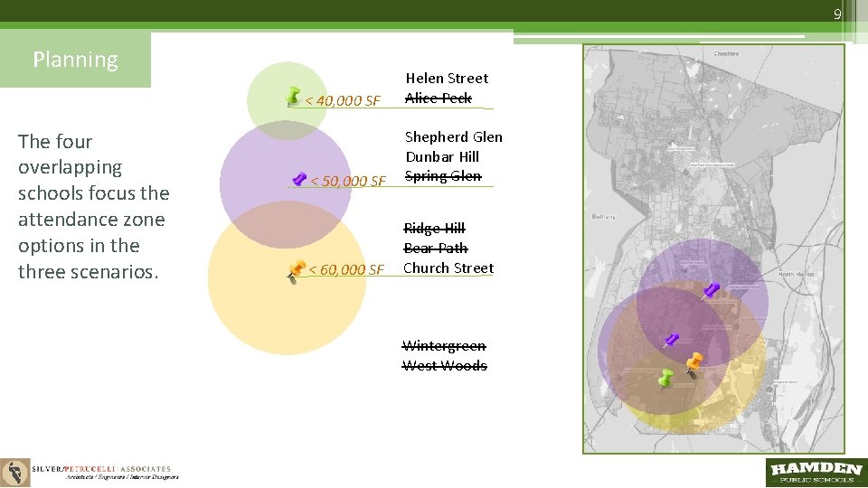868x488 pixels.
Task: Click the Shepherd Glen school name
Action: point(453,136)
